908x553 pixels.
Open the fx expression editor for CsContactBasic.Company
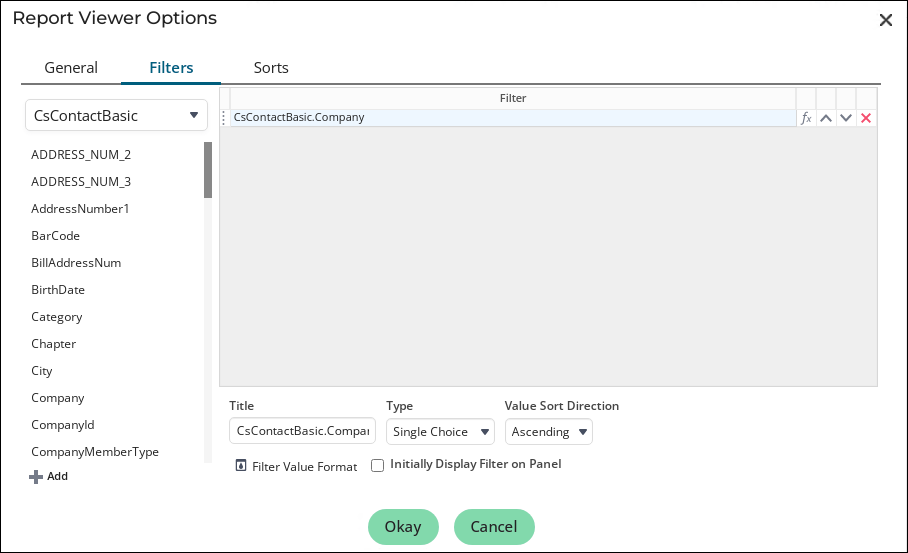(806, 118)
